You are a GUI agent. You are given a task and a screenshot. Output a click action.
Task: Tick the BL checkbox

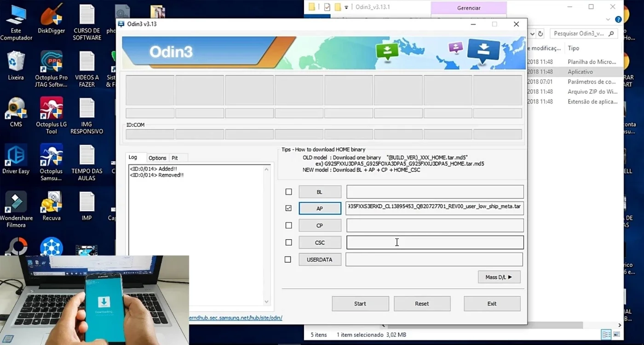pyautogui.click(x=288, y=192)
